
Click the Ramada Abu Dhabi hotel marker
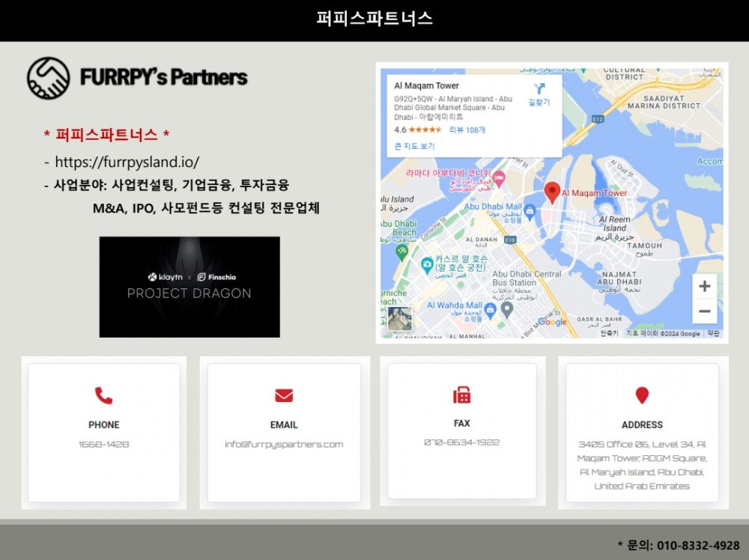[x=499, y=178]
